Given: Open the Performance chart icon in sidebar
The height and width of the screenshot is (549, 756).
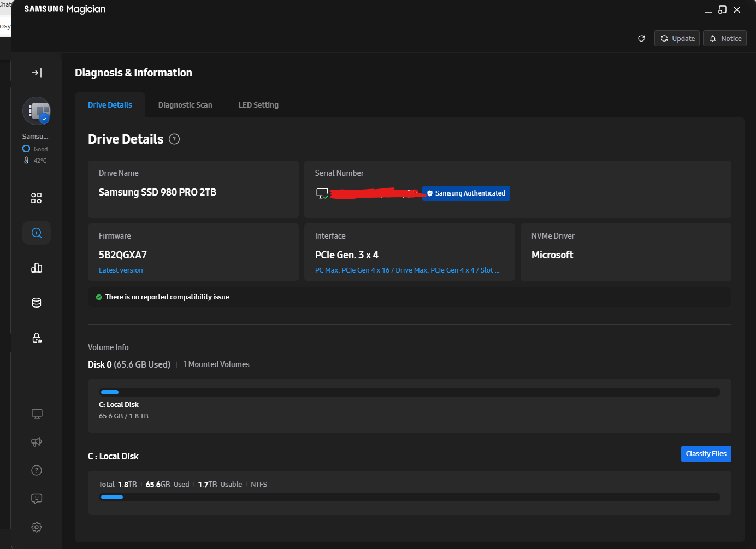Looking at the screenshot, I should click(x=37, y=268).
